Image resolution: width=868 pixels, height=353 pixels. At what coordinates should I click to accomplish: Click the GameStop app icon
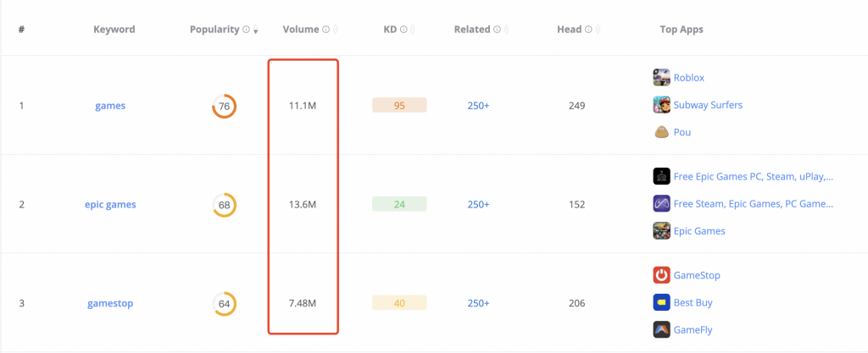pos(661,275)
